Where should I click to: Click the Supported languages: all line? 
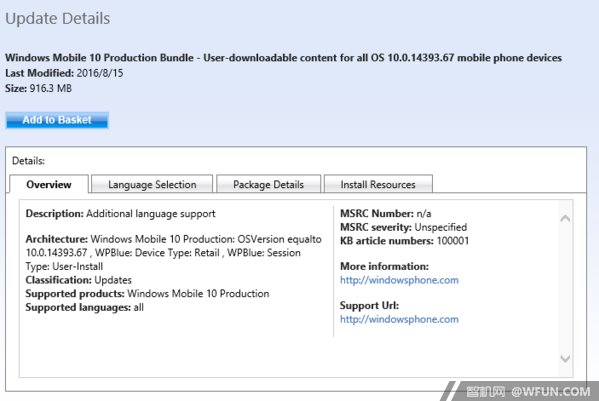click(84, 307)
